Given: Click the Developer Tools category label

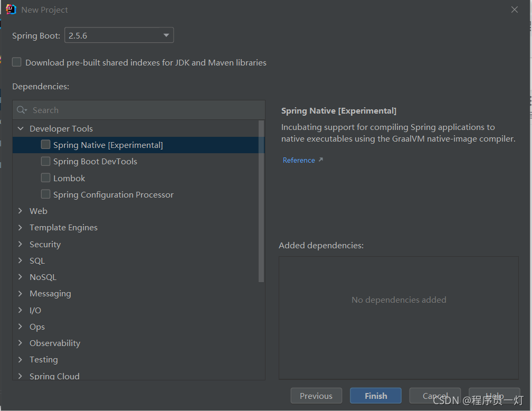Looking at the screenshot, I should pyautogui.click(x=61, y=129).
